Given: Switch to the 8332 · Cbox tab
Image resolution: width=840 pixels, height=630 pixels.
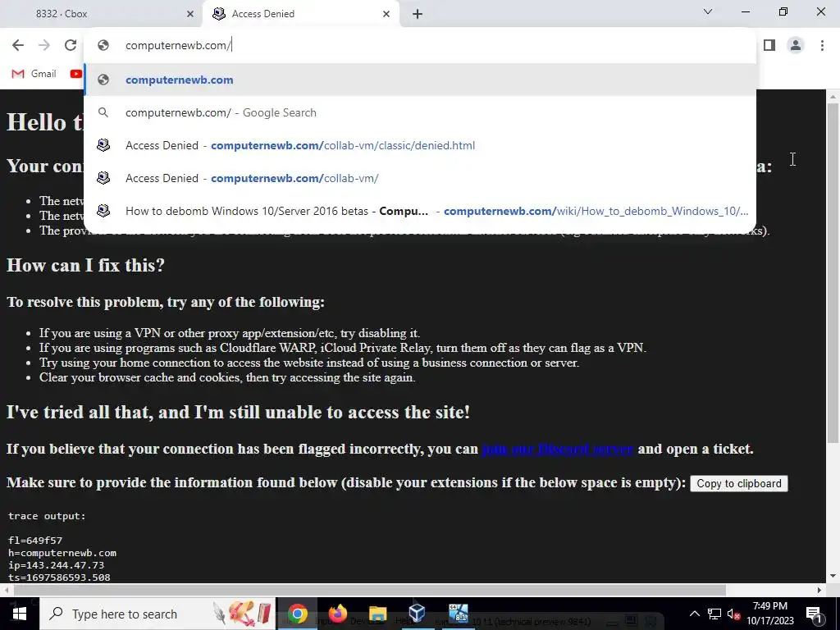Looking at the screenshot, I should click(101, 14).
